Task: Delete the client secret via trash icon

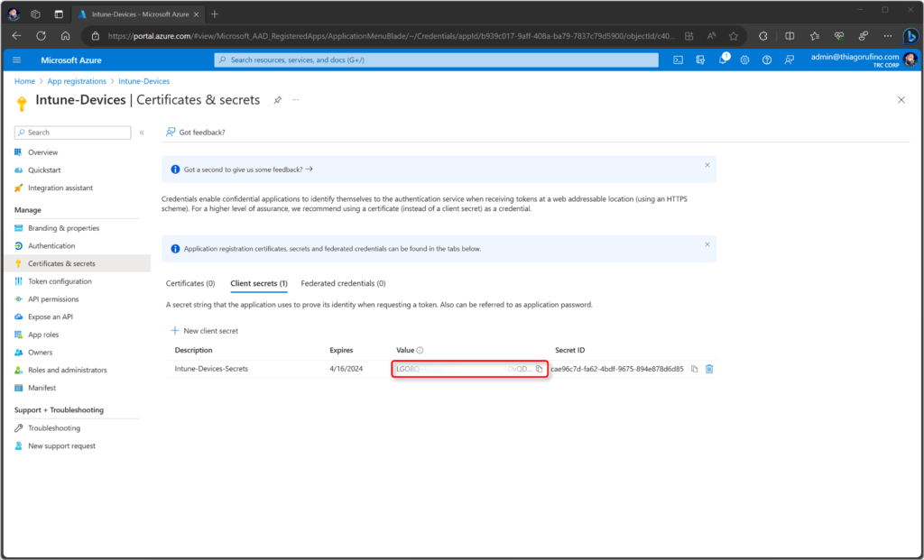Action: [709, 369]
